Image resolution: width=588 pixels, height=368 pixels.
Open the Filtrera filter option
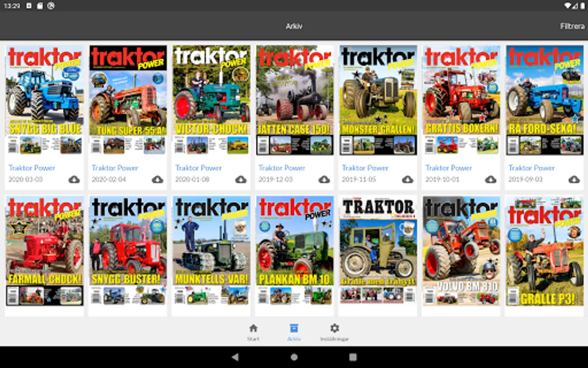point(572,26)
